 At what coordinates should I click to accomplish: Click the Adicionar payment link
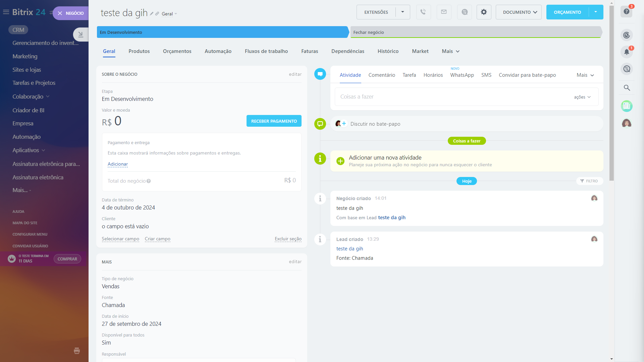point(117,164)
